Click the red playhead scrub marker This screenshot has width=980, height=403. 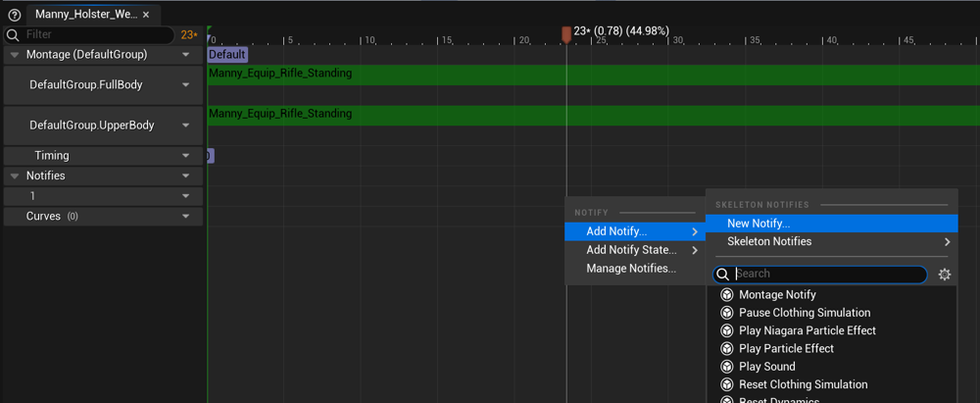click(x=566, y=34)
